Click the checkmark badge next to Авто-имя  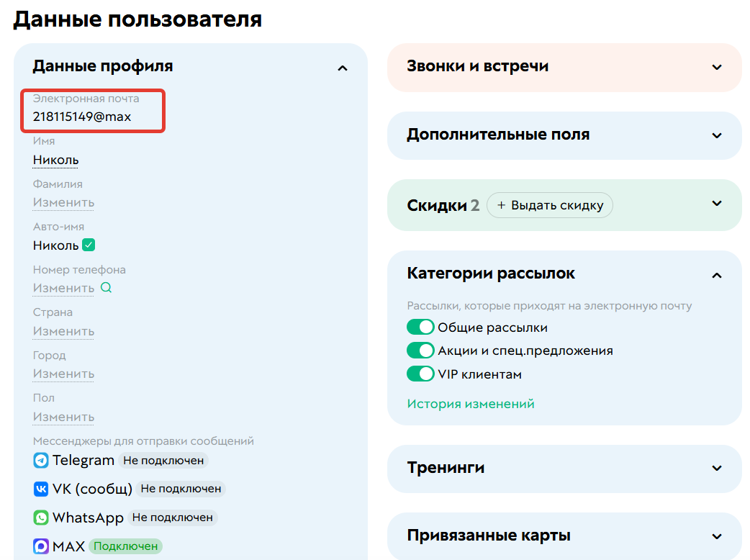click(89, 245)
